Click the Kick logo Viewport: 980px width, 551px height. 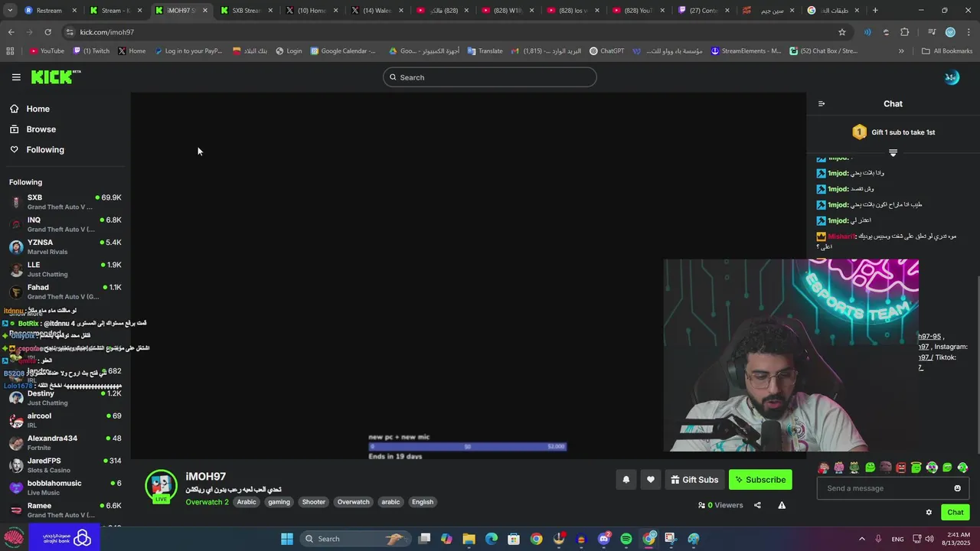[x=55, y=77]
